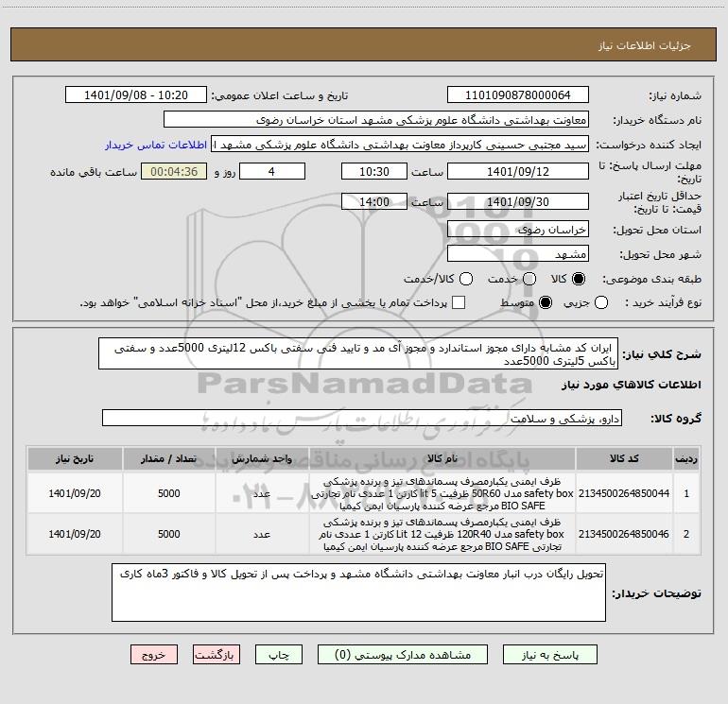Screen dimensions: 728x704
Task: Click quantity 5000 in row 1
Action: [x=169, y=493]
